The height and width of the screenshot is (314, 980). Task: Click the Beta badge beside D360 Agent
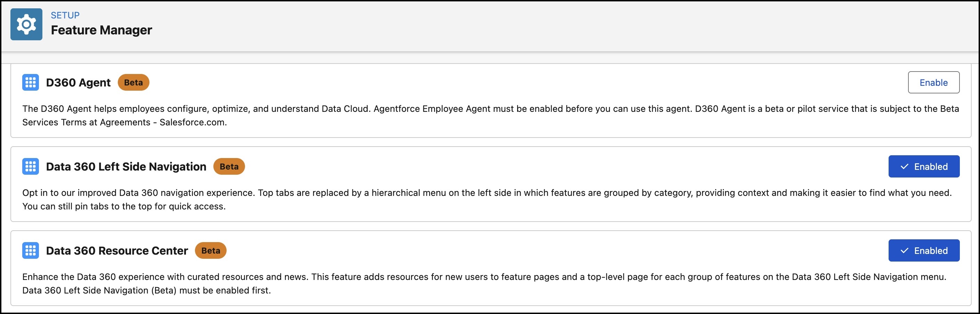click(x=133, y=82)
